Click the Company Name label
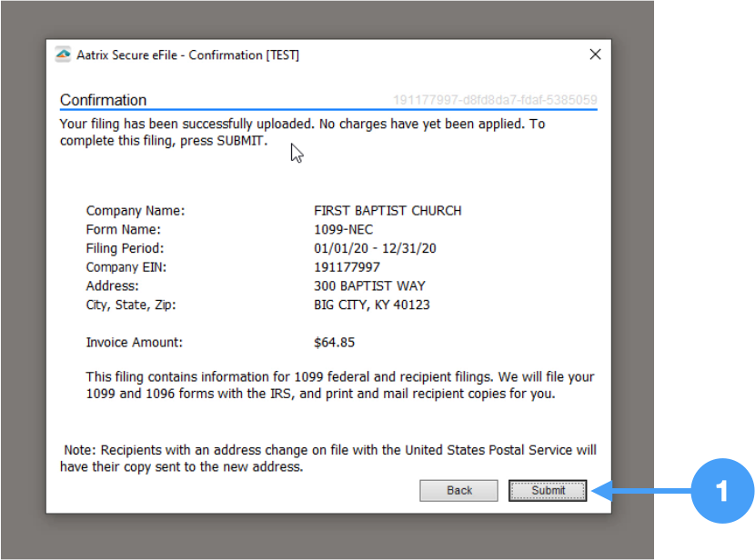The width and height of the screenshot is (755, 560). coord(136,211)
